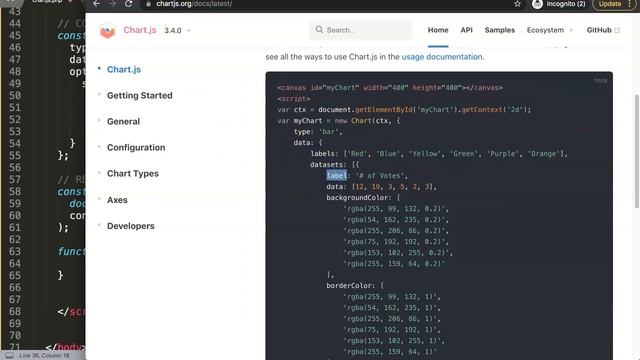Focus the docs Search field

pyautogui.click(x=360, y=30)
